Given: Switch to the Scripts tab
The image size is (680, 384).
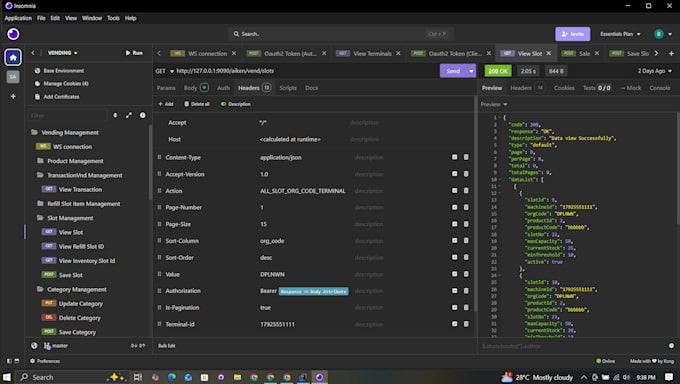Looking at the screenshot, I should coord(288,88).
